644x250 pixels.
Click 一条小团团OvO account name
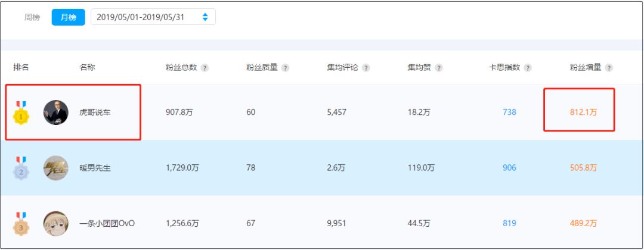[107, 223]
